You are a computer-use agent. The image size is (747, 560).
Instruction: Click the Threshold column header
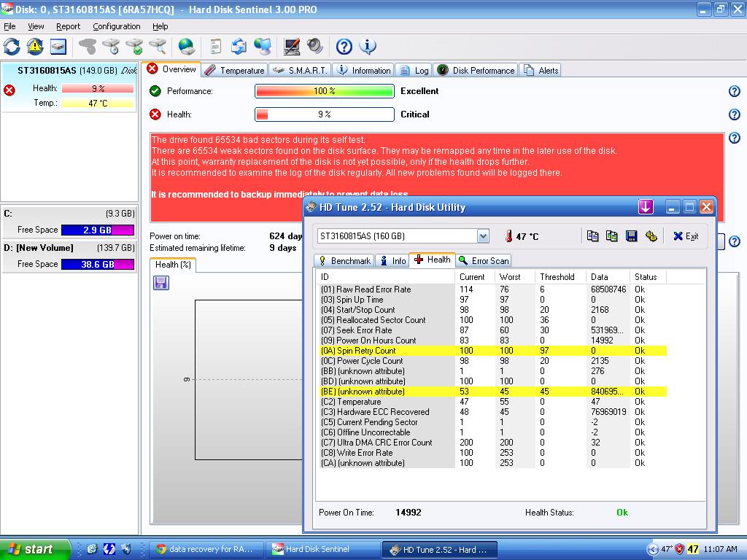[560, 276]
